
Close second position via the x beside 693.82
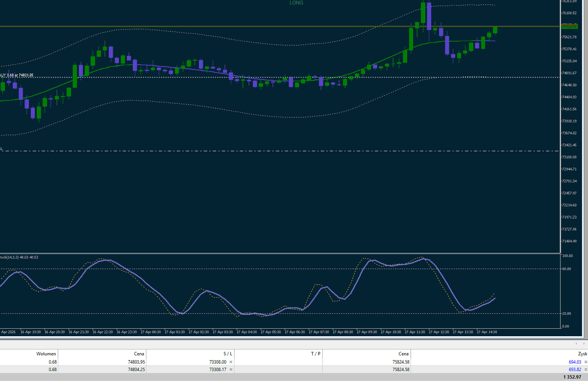pyautogui.click(x=586, y=369)
